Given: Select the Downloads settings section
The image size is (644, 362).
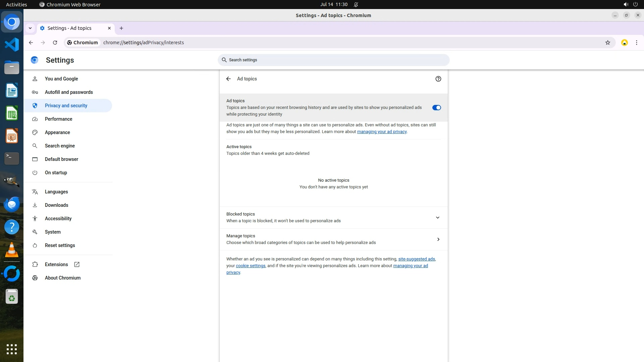Looking at the screenshot, I should click(x=56, y=205).
